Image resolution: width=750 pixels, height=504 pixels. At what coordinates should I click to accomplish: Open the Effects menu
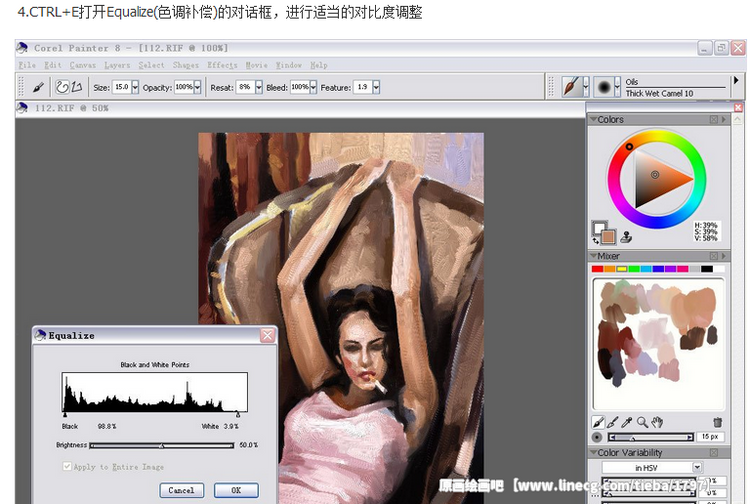[222, 65]
